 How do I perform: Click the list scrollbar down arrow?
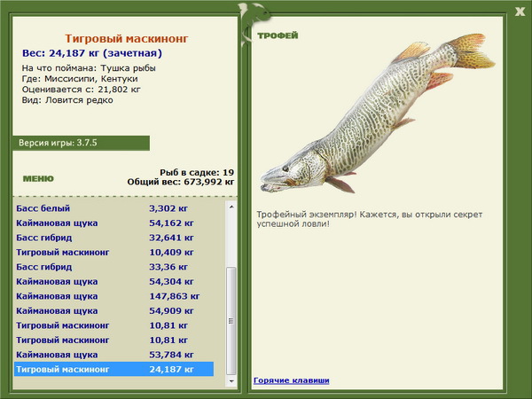231,381
